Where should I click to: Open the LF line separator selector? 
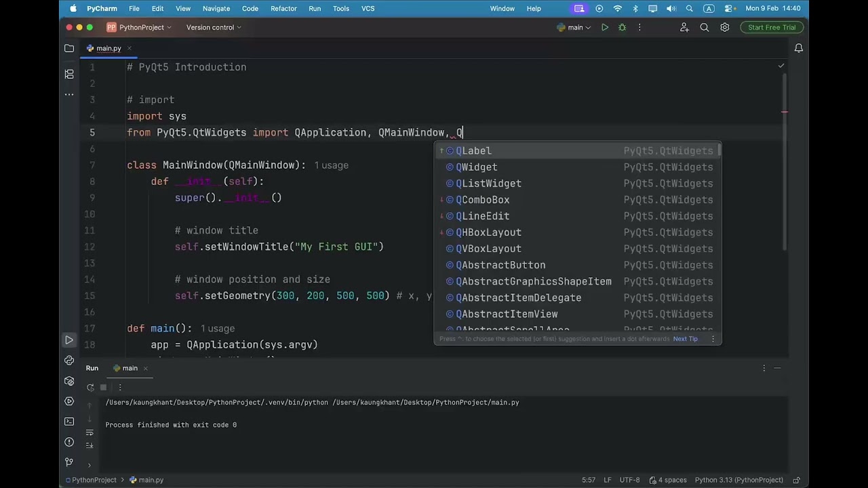(x=608, y=480)
